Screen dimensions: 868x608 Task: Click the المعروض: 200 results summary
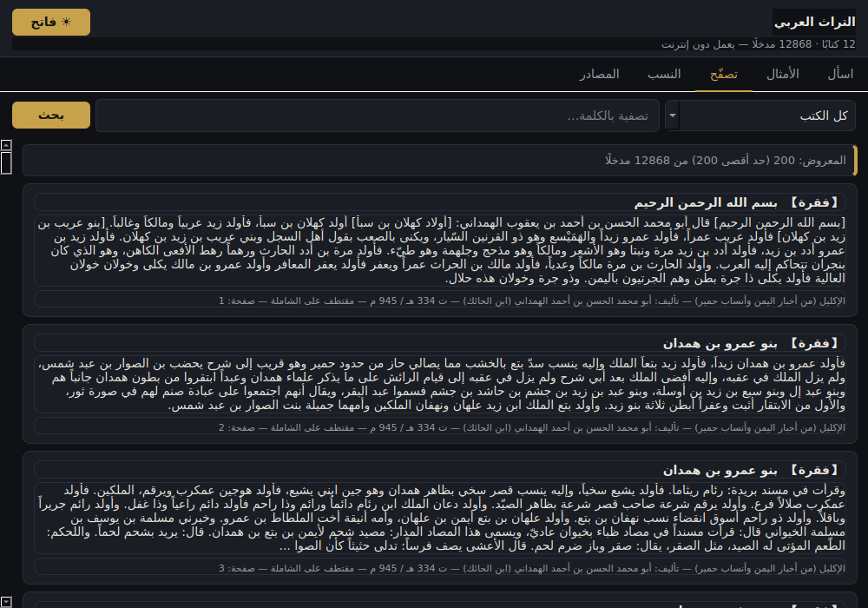tap(440, 161)
